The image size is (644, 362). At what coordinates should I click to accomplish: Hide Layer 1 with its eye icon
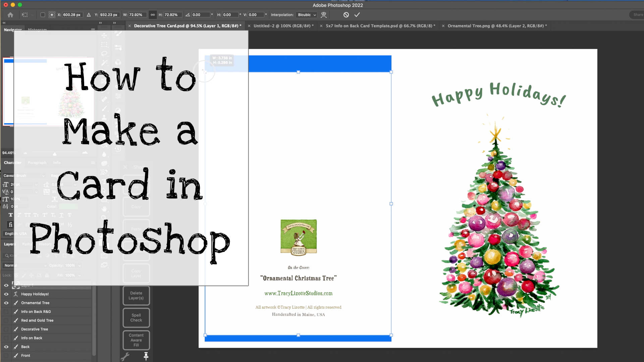6,285
